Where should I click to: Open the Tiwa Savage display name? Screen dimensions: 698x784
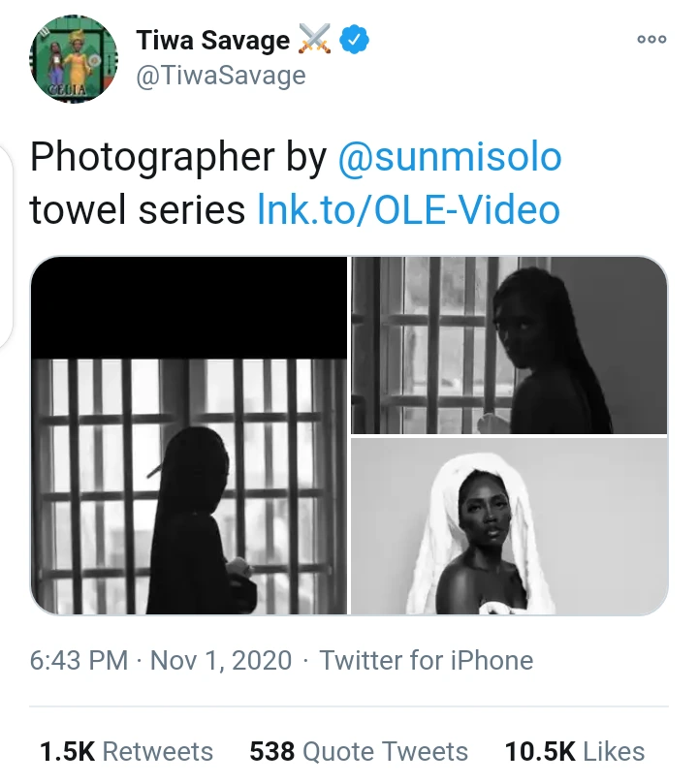tap(212, 41)
